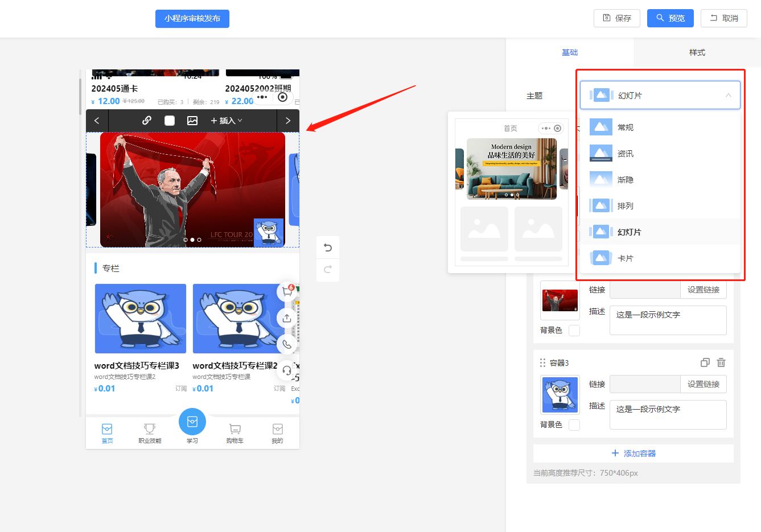Image resolution: width=761 pixels, height=532 pixels.
Task: Click the carousel pagination dots
Action: pos(192,240)
